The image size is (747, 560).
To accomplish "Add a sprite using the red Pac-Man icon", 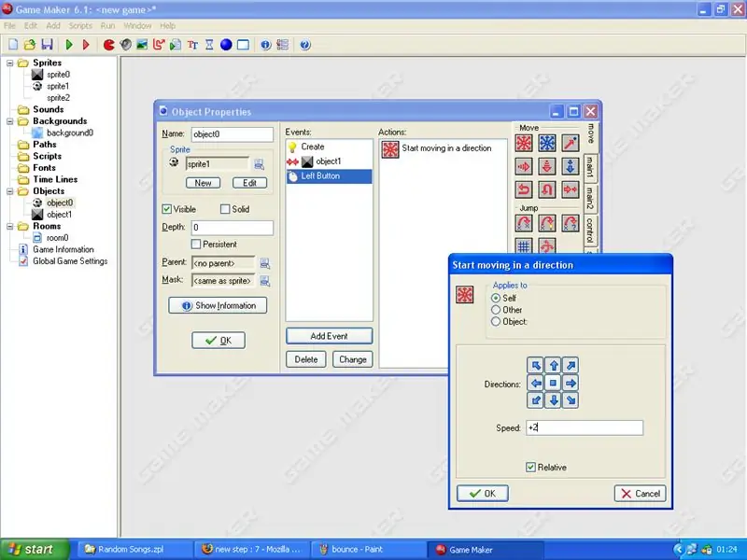I will [x=109, y=45].
